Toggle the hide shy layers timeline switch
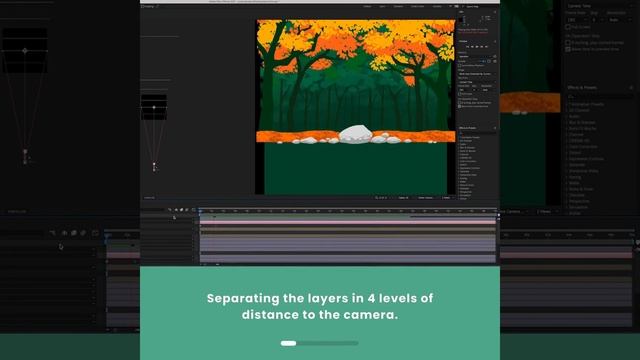Image resolution: width=640 pixels, height=360 pixels. [176, 209]
